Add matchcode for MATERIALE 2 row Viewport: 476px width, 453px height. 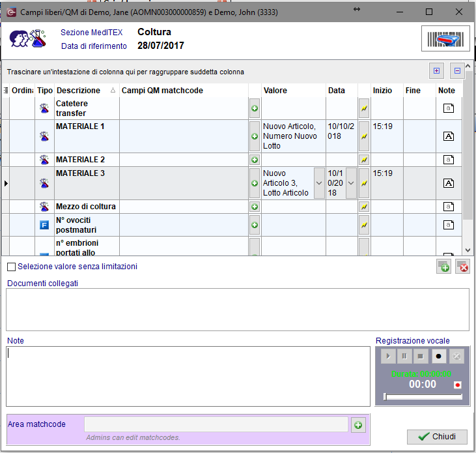(x=255, y=160)
